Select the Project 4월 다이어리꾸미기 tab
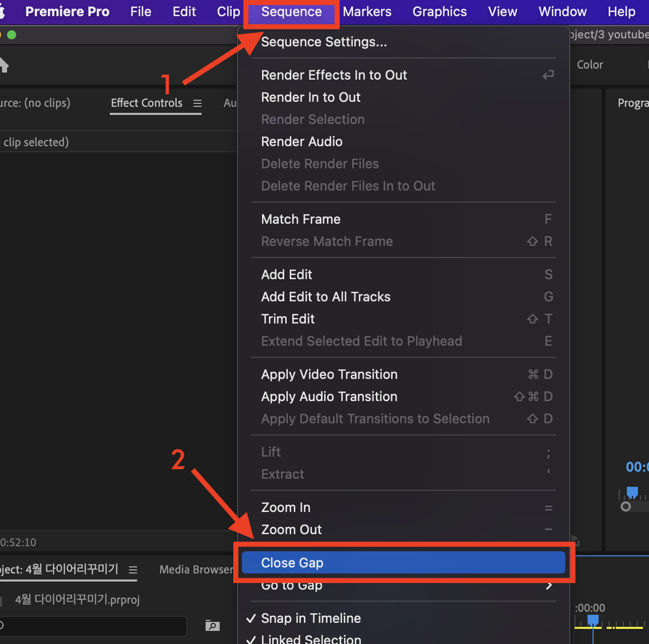Image resolution: width=649 pixels, height=644 pixels. [x=59, y=569]
